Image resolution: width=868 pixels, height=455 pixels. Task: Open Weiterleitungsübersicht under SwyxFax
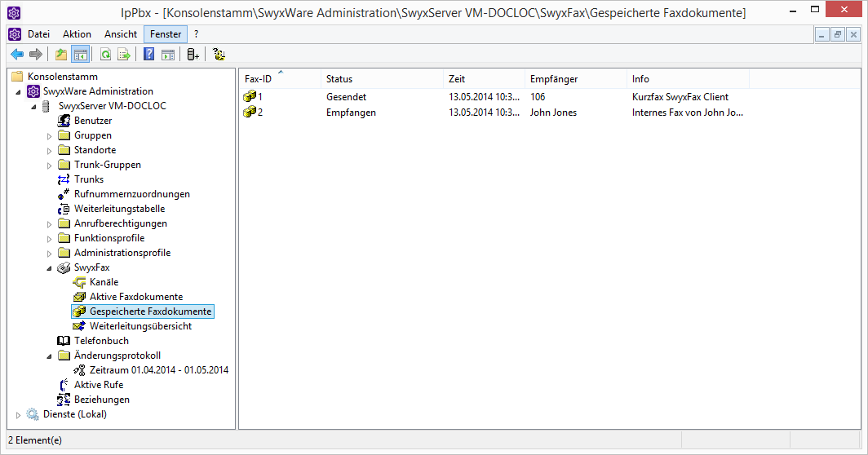click(x=140, y=326)
